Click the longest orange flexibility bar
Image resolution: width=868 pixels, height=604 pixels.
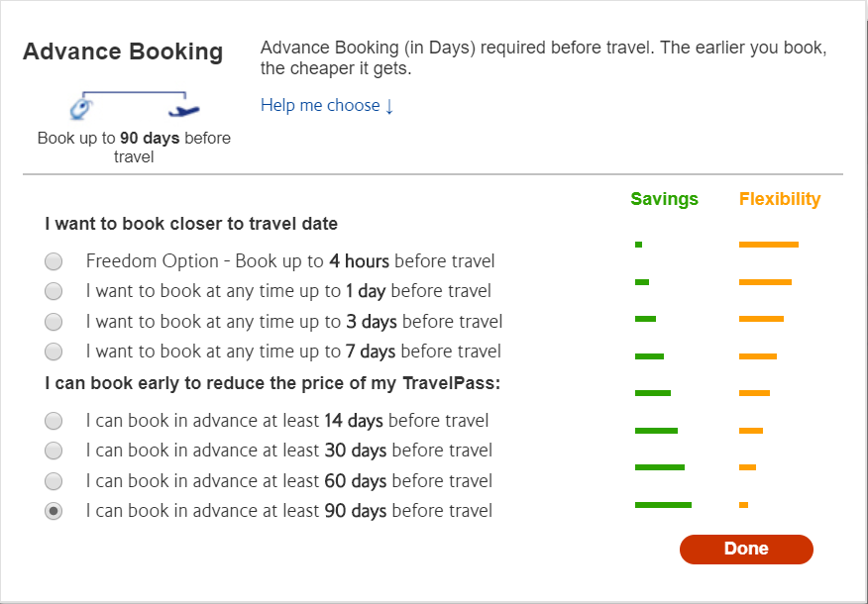click(x=769, y=244)
